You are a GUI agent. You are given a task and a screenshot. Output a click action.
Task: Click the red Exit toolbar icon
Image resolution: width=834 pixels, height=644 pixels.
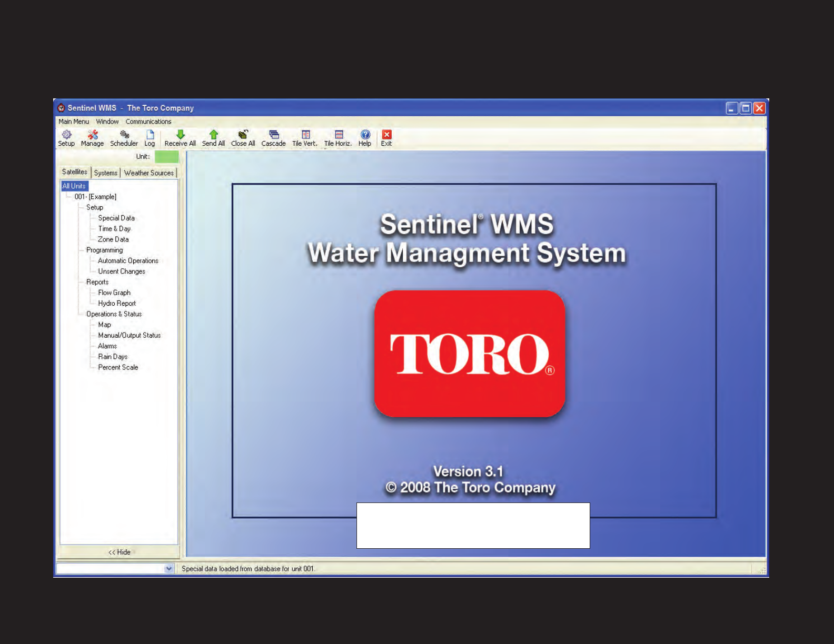point(386,138)
